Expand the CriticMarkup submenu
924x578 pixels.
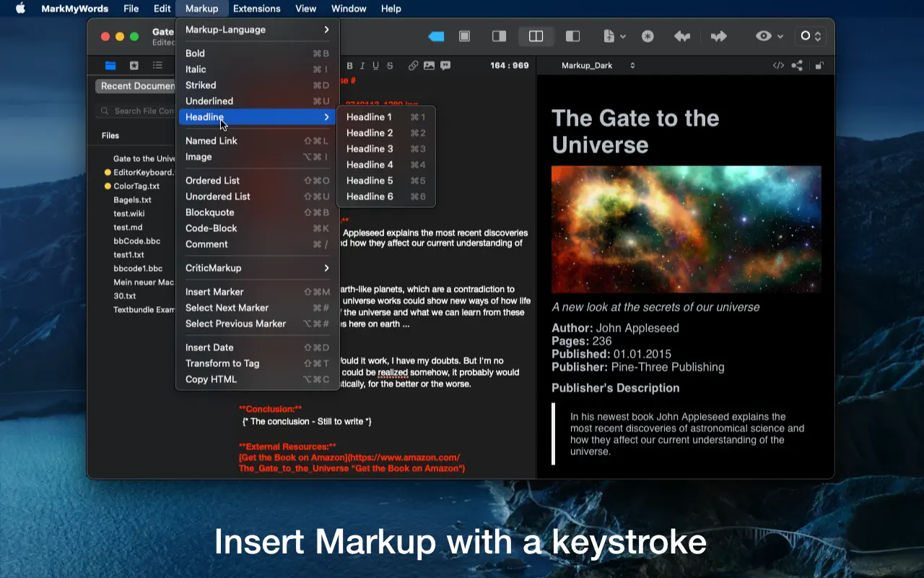[x=257, y=268]
